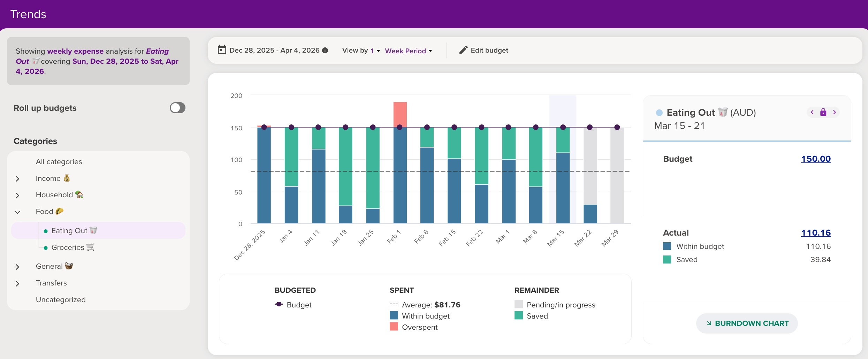Screen dimensions: 868x359
Task: Expand the General category
Action: pos(17,267)
